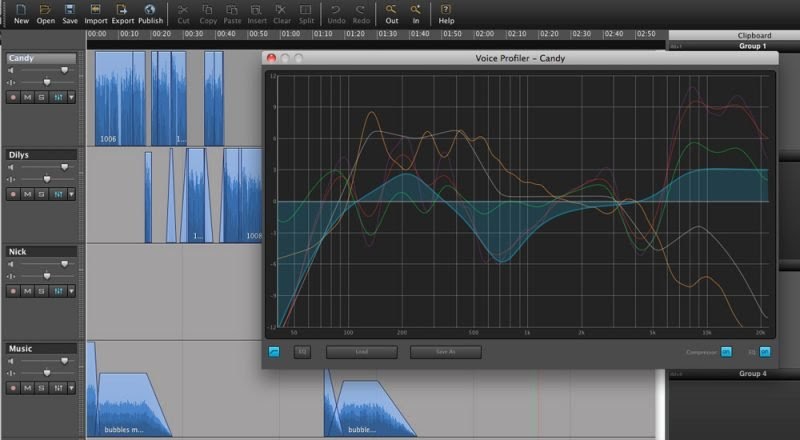800x440 pixels.
Task: Open the Candy track dropdown arrow
Action: coord(71,97)
